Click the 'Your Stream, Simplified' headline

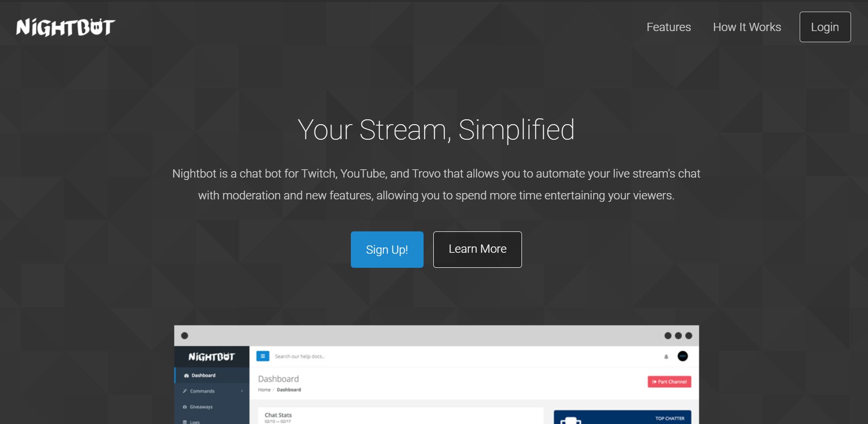[x=436, y=130]
